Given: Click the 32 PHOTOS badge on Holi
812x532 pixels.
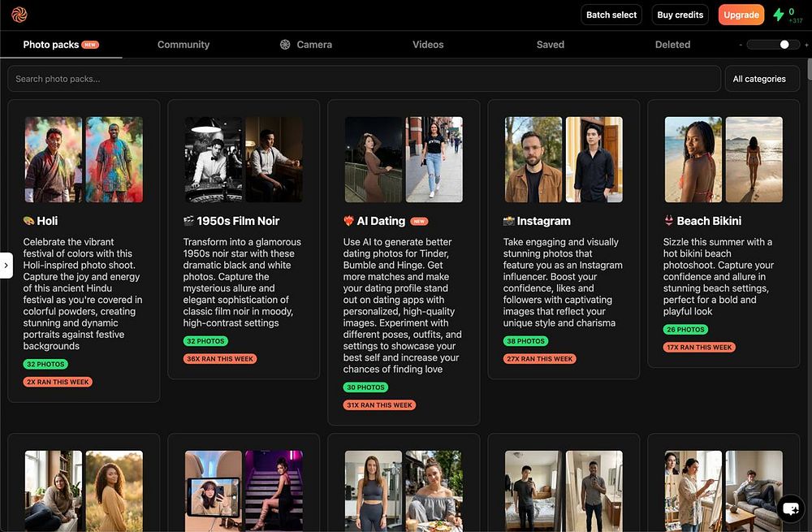Looking at the screenshot, I should (x=45, y=364).
